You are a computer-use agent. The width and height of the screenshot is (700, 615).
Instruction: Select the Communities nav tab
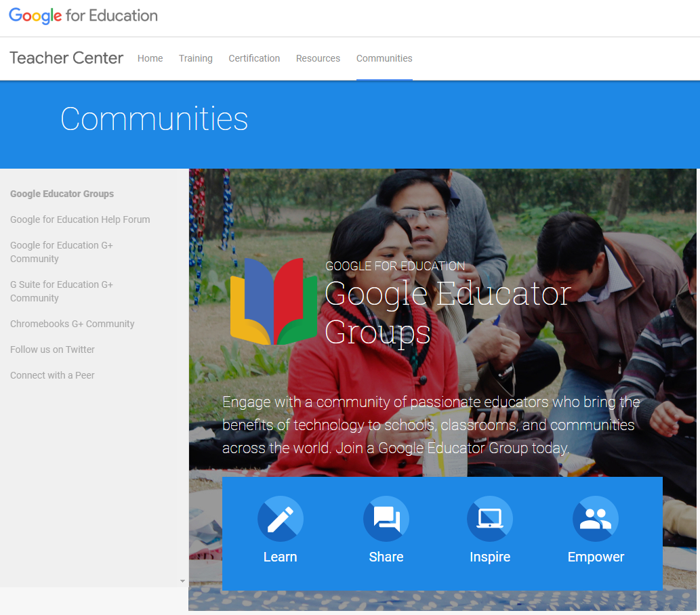click(384, 58)
